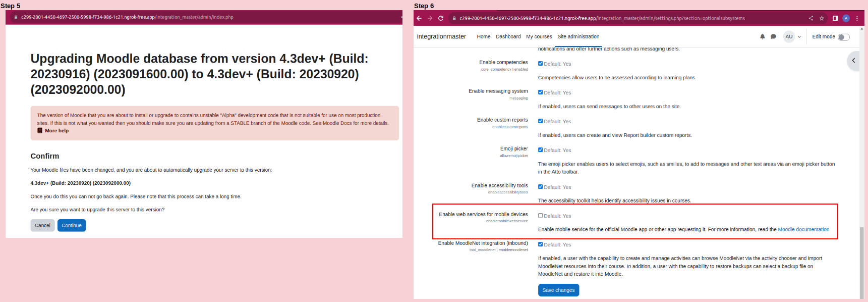The height and width of the screenshot is (302, 868).
Task: Click the 'Confirm' heading in Step 5
Action: click(x=45, y=156)
